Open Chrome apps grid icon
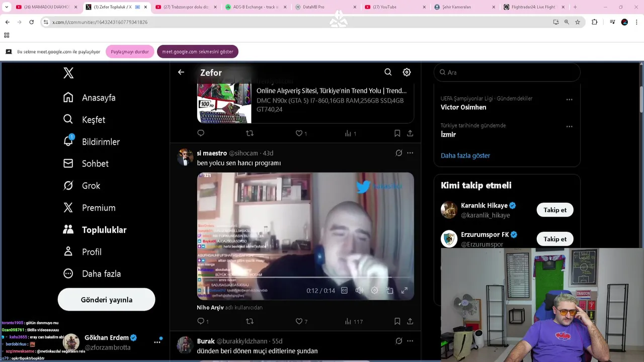This screenshot has width=644, height=362. (x=7, y=35)
